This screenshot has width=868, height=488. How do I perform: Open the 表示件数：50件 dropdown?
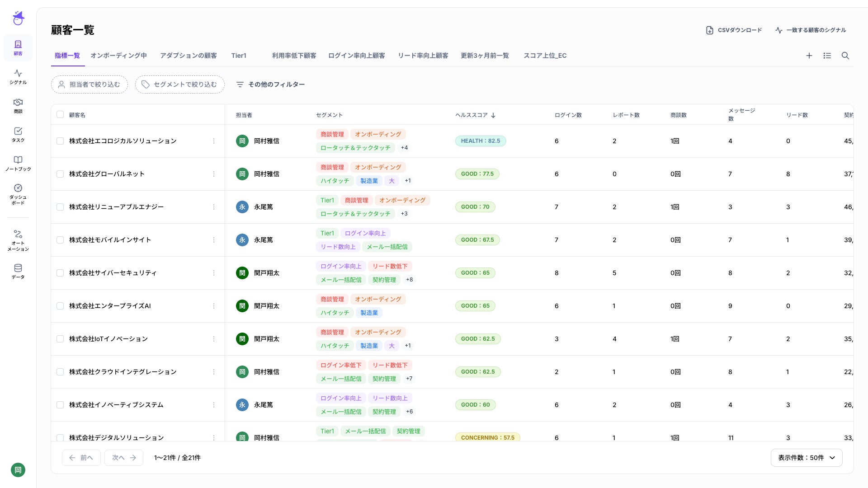click(806, 458)
